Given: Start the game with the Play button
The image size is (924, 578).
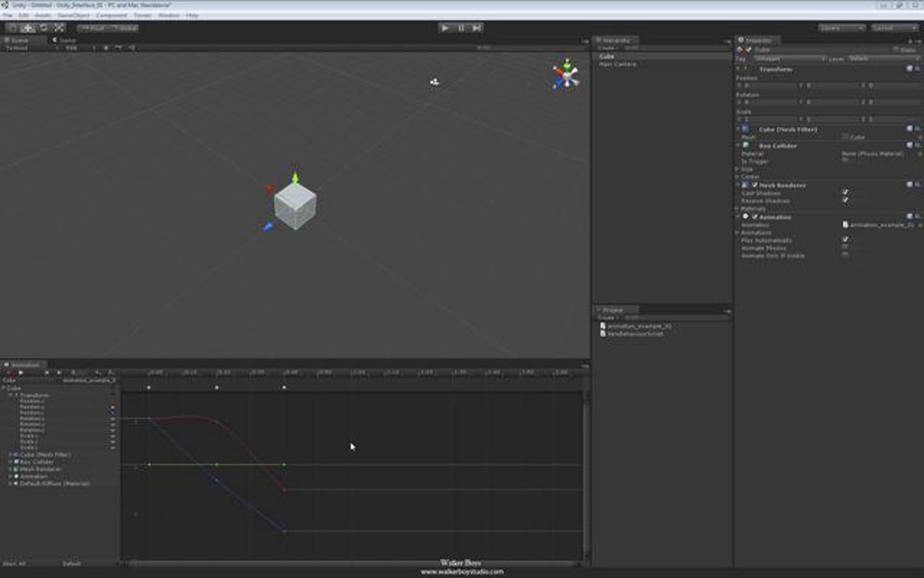Looking at the screenshot, I should [445, 28].
